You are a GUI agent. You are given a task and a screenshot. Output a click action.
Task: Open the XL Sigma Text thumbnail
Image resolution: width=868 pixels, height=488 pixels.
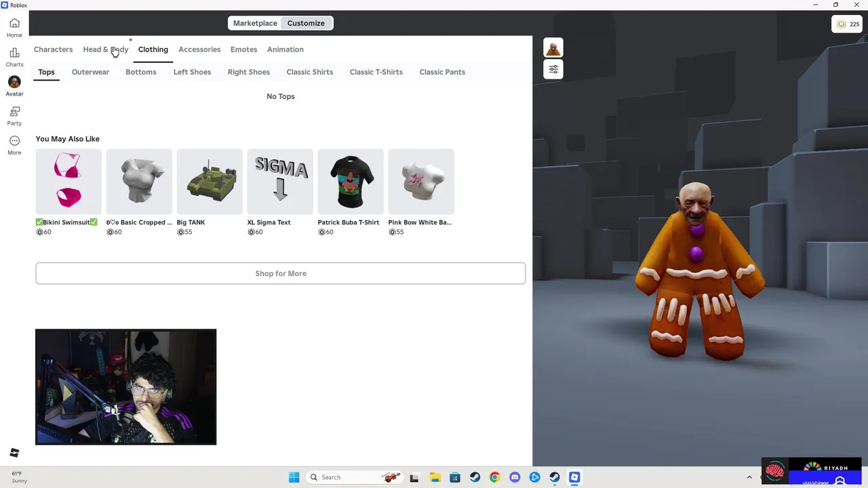[x=280, y=182]
